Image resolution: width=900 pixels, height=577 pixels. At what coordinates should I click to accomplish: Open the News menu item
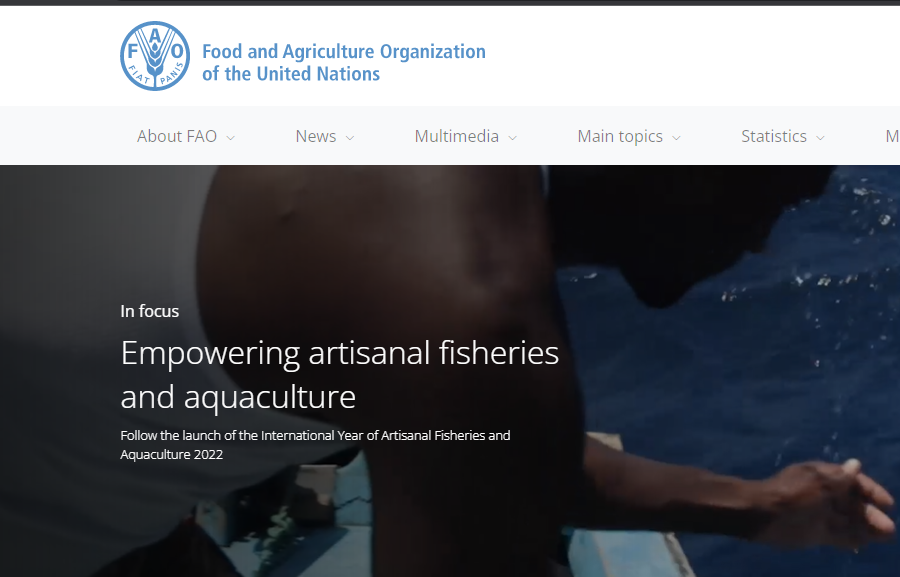point(316,136)
